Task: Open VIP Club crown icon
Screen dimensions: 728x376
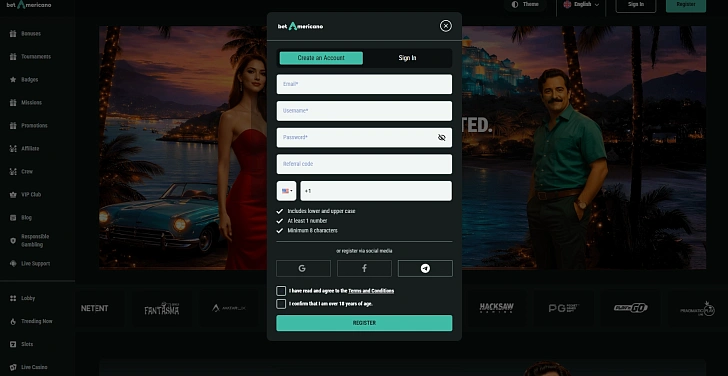Action: (x=13, y=195)
